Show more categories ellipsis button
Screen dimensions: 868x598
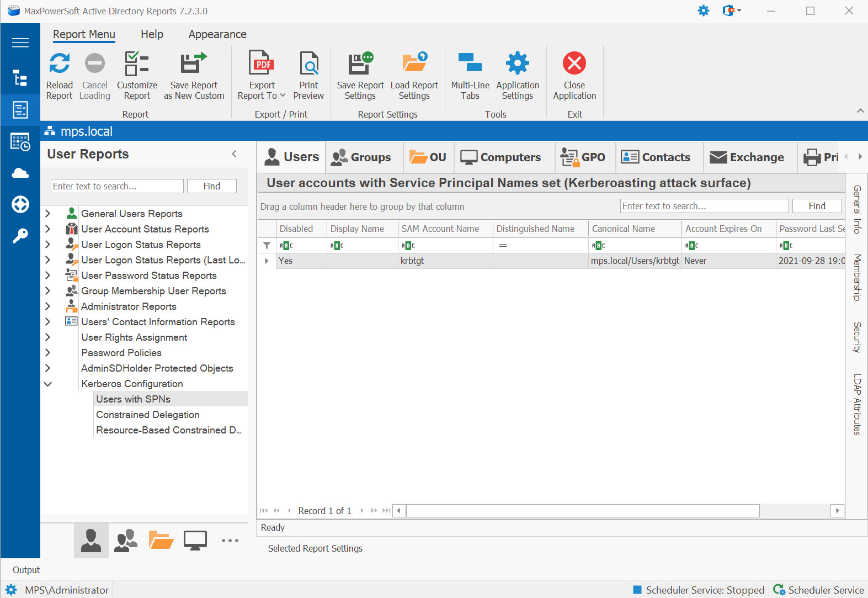coord(230,541)
